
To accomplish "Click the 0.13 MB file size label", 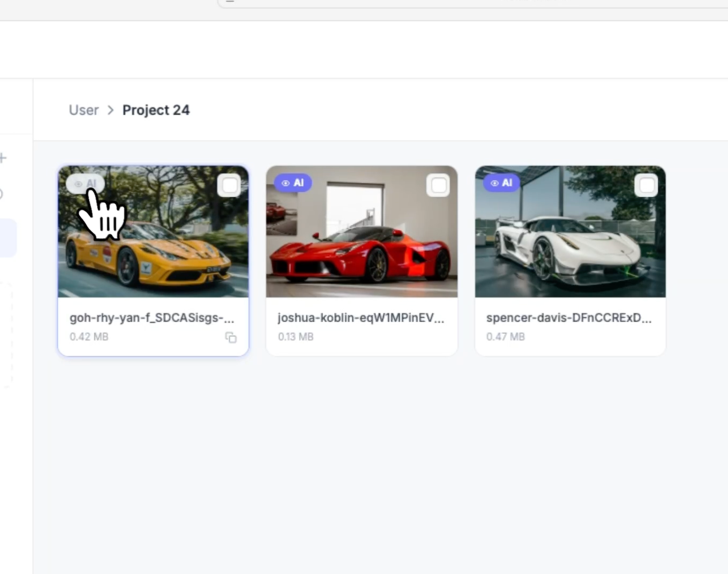I will click(x=295, y=337).
